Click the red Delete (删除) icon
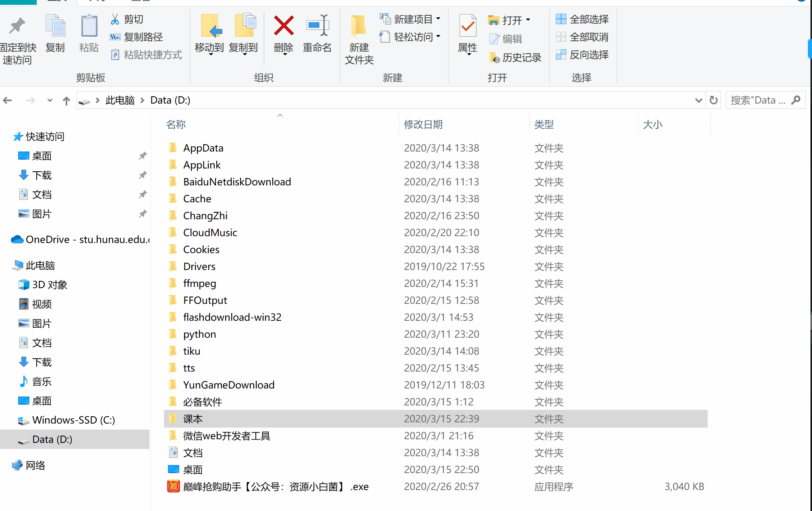This screenshot has width=812, height=511. (x=284, y=26)
